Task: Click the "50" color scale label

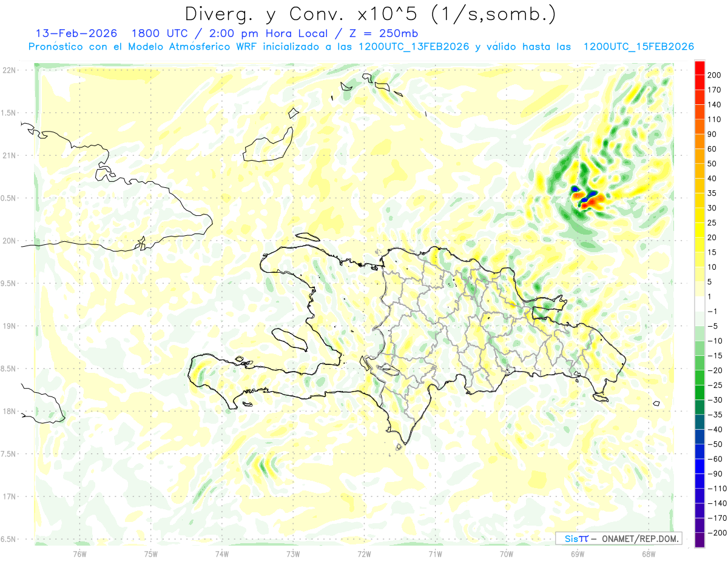Action: tap(712, 164)
